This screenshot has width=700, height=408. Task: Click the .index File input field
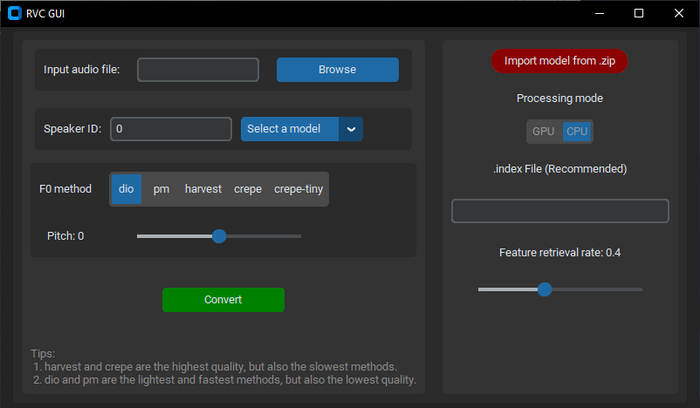tap(560, 211)
